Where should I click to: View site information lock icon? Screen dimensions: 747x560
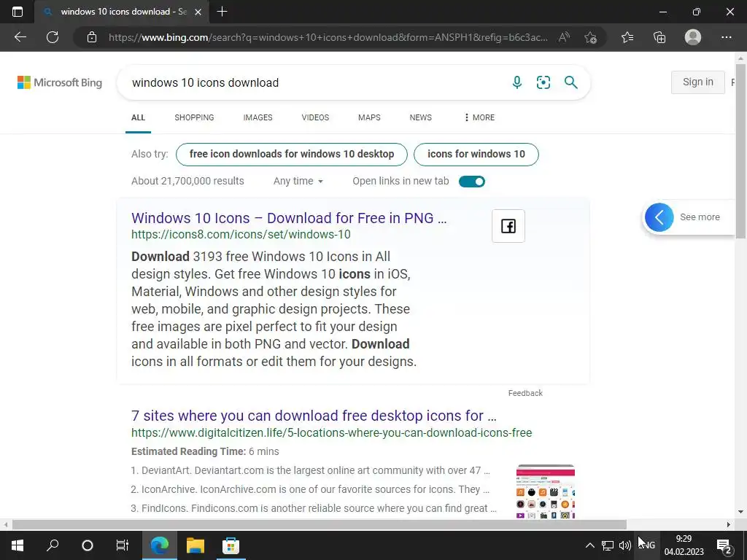(92, 37)
